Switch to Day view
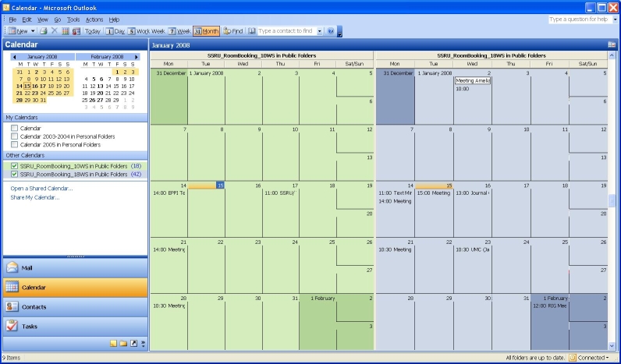The height and width of the screenshot is (364, 621). (x=115, y=31)
